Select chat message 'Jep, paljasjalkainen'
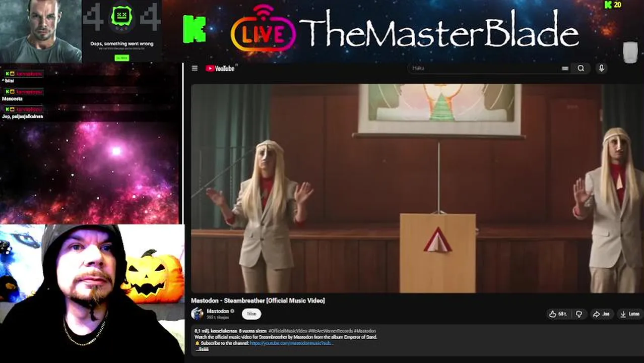The image size is (644, 363). (23, 116)
